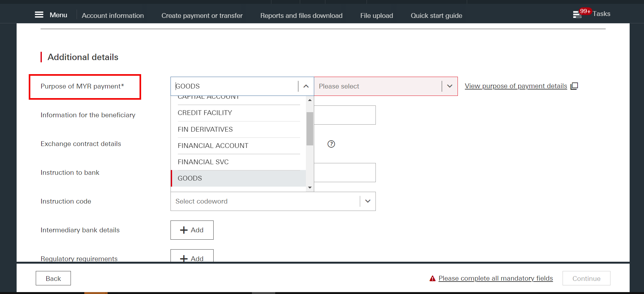
Task: Choose FINANCIAL ACCOUNT option
Action: 239,146
